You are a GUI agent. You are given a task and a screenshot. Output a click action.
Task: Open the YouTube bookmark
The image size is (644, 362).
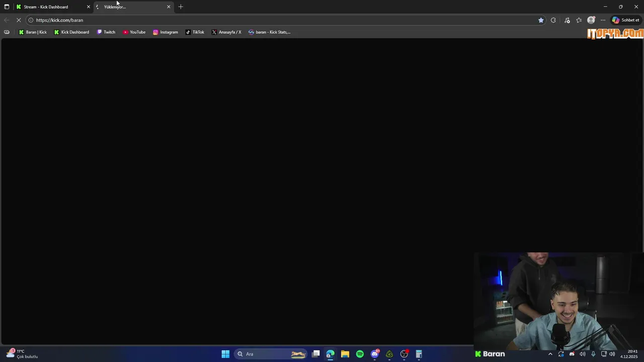134,32
